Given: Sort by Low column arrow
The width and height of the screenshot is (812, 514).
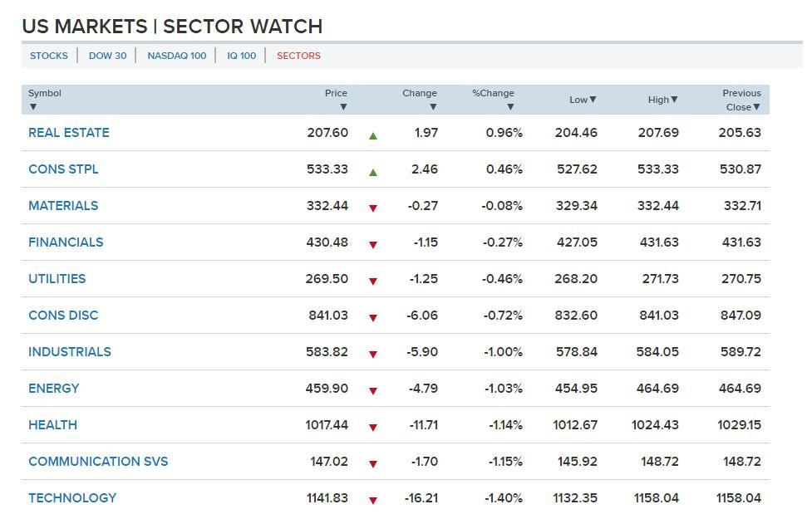Looking at the screenshot, I should pyautogui.click(x=593, y=100).
